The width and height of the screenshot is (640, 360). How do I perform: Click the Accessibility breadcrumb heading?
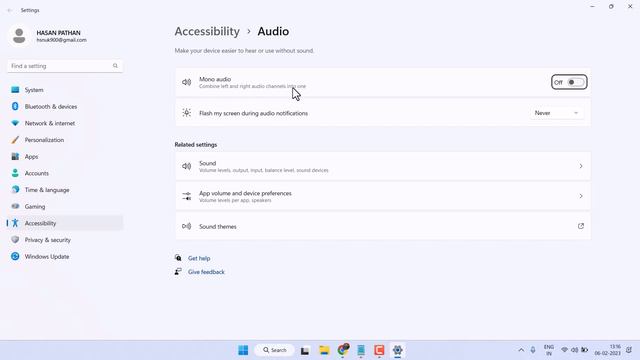207,31
